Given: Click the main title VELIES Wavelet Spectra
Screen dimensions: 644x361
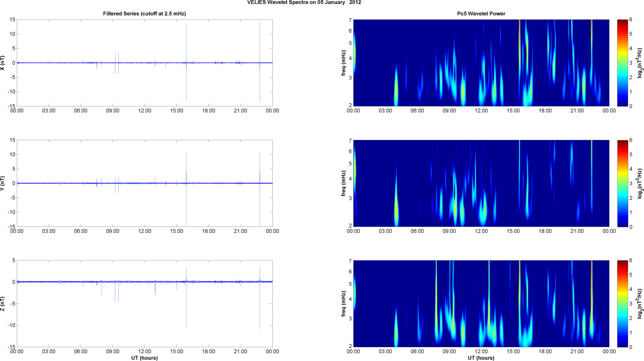Looking at the screenshot, I should tap(304, 3).
